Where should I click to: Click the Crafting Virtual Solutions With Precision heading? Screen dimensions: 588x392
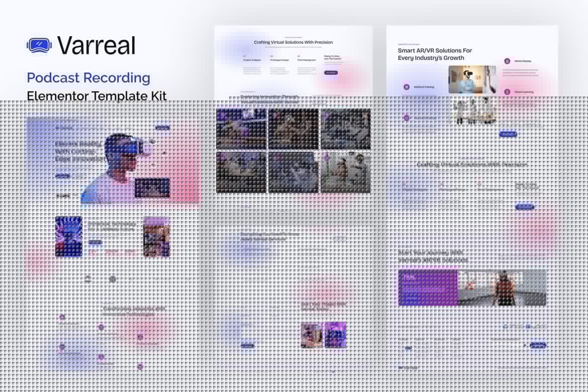pyautogui.click(x=293, y=42)
